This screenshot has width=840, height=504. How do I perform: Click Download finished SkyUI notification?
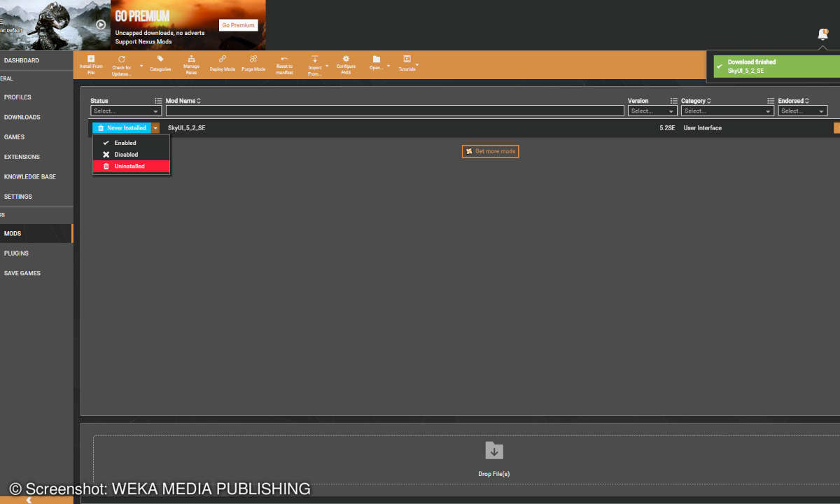(776, 66)
